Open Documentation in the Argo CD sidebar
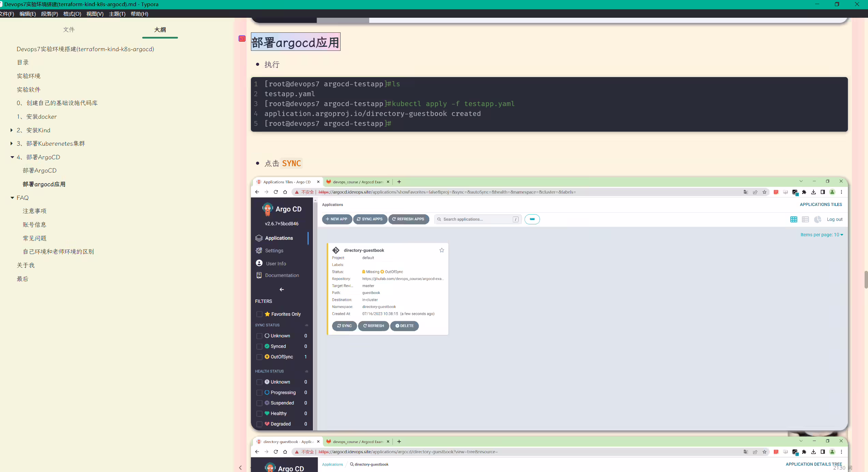Screen dimensions: 868x472 pyautogui.click(x=282, y=275)
